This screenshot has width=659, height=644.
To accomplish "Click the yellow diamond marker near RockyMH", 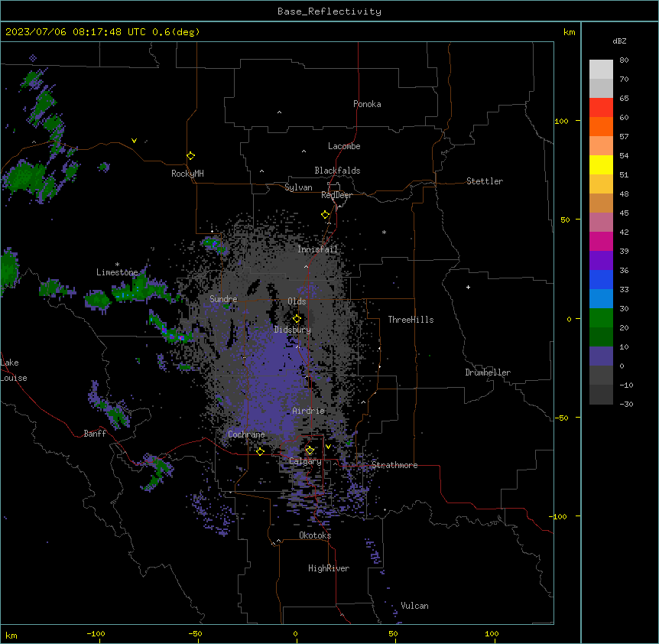I will pyautogui.click(x=191, y=156).
